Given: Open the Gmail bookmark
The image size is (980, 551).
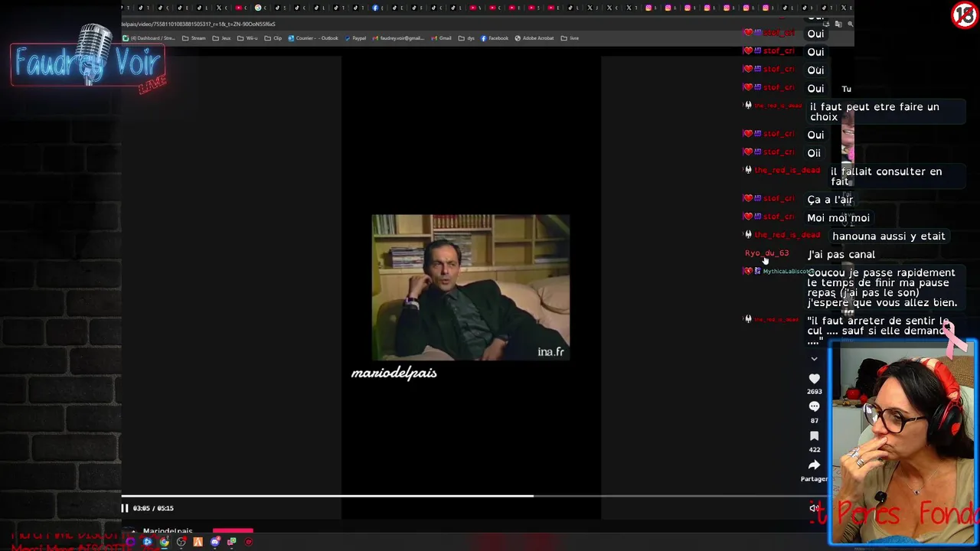Looking at the screenshot, I should (442, 38).
